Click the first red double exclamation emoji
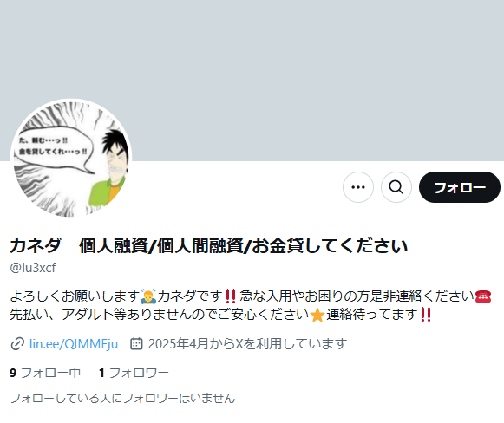The height and width of the screenshot is (423, 504). [x=231, y=296]
